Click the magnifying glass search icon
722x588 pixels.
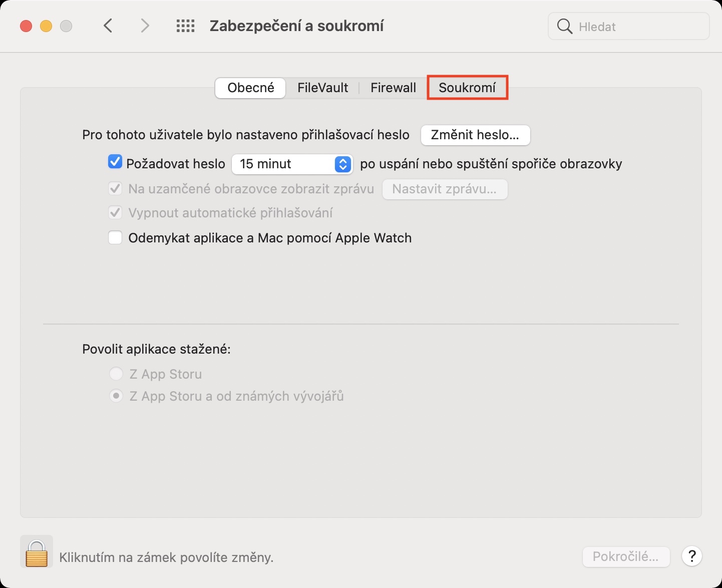pyautogui.click(x=564, y=27)
